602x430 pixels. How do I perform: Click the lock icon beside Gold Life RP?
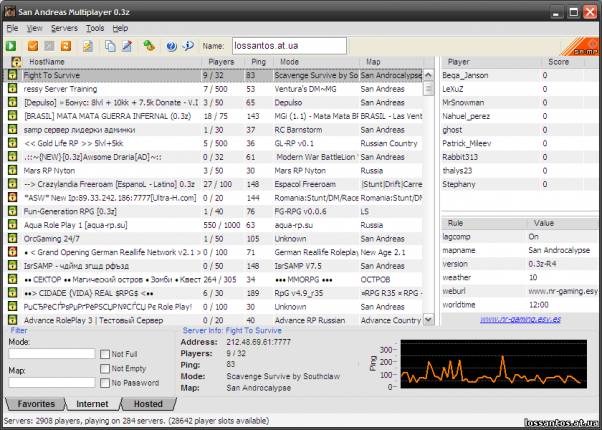tap(13, 143)
